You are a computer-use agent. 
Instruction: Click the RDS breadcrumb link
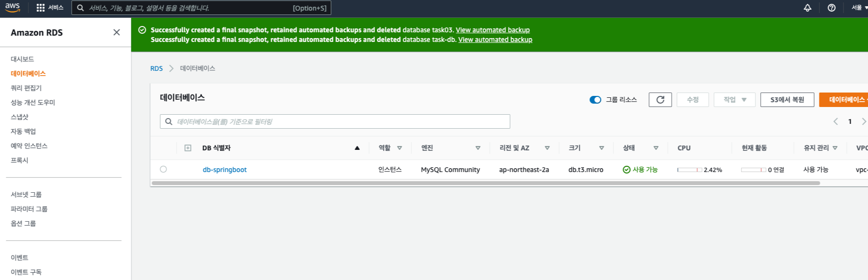point(156,68)
